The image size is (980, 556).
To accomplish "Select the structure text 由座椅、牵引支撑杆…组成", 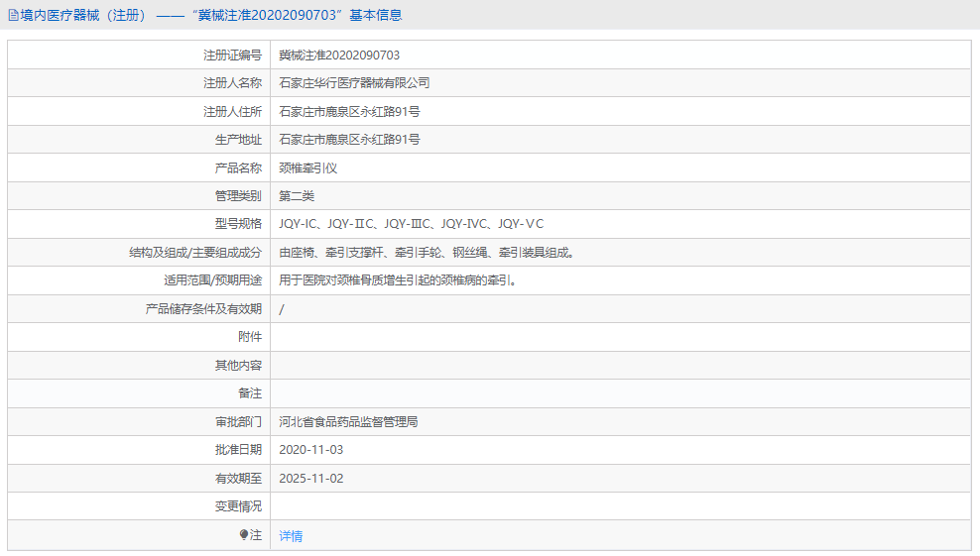I will (x=427, y=253).
